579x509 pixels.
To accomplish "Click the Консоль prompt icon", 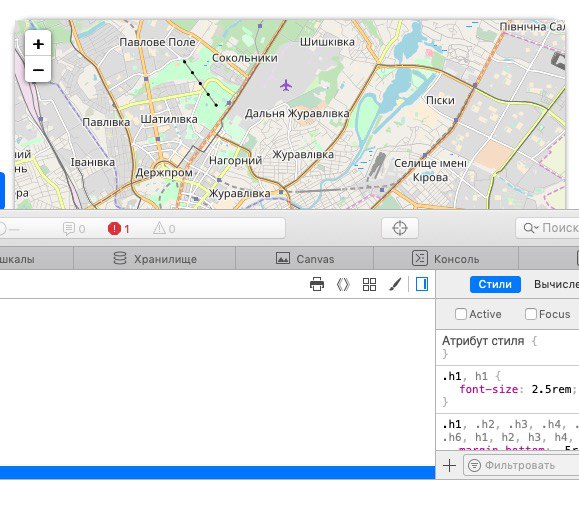I will (x=420, y=258).
